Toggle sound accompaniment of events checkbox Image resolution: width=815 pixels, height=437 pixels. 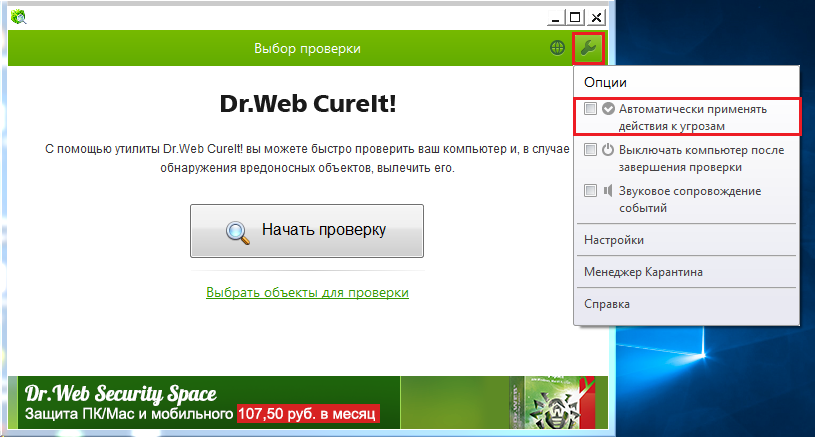590,190
